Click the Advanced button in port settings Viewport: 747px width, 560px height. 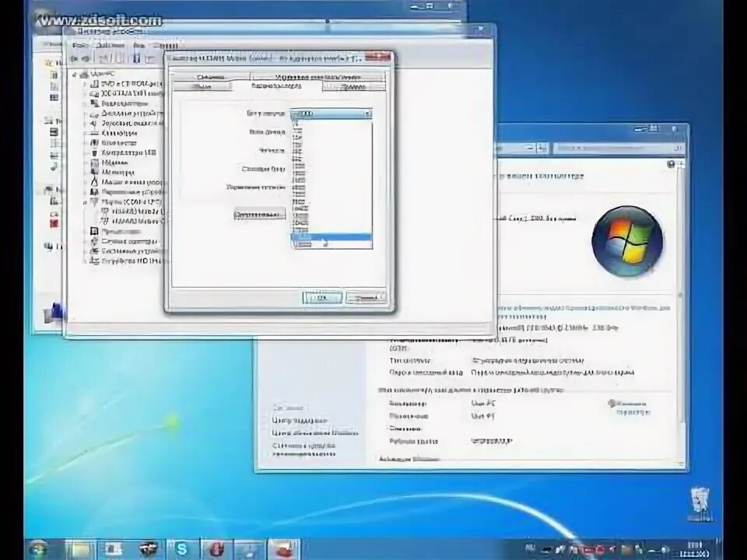pos(260,215)
